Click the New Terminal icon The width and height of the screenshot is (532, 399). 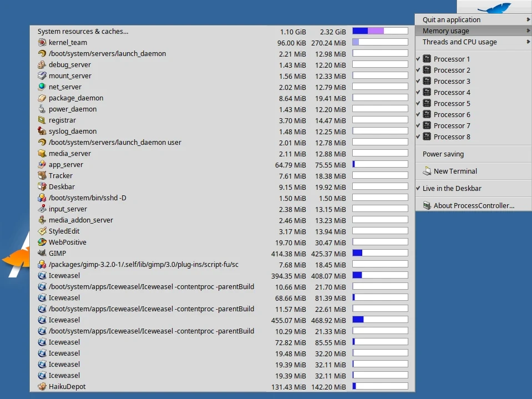[x=427, y=171]
